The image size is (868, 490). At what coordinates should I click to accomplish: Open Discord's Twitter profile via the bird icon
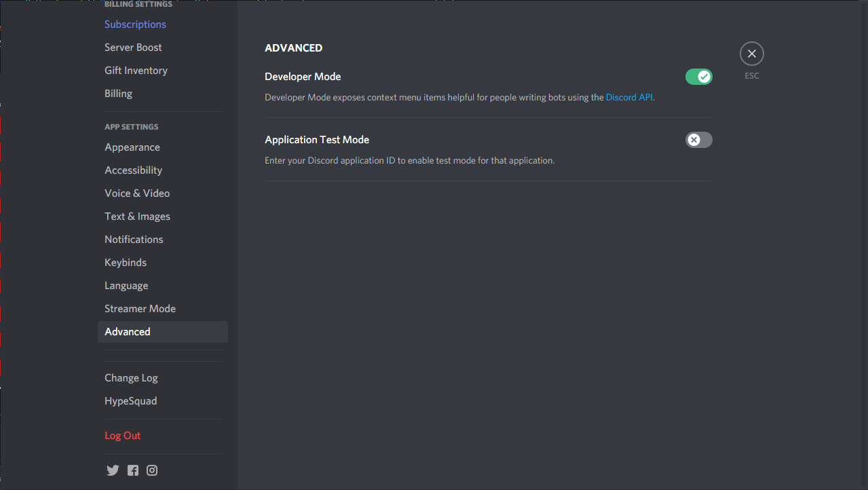(113, 470)
